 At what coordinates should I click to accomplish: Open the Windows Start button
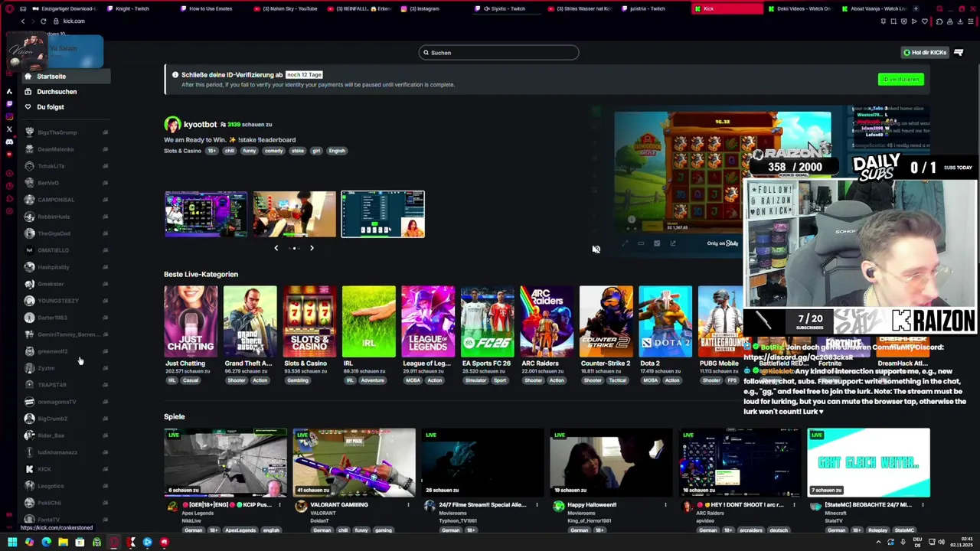pos(12,543)
